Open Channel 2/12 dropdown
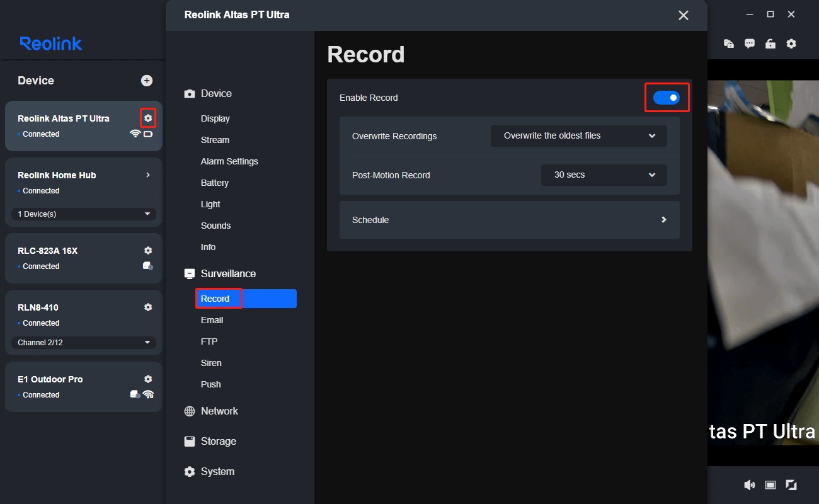 tap(84, 343)
